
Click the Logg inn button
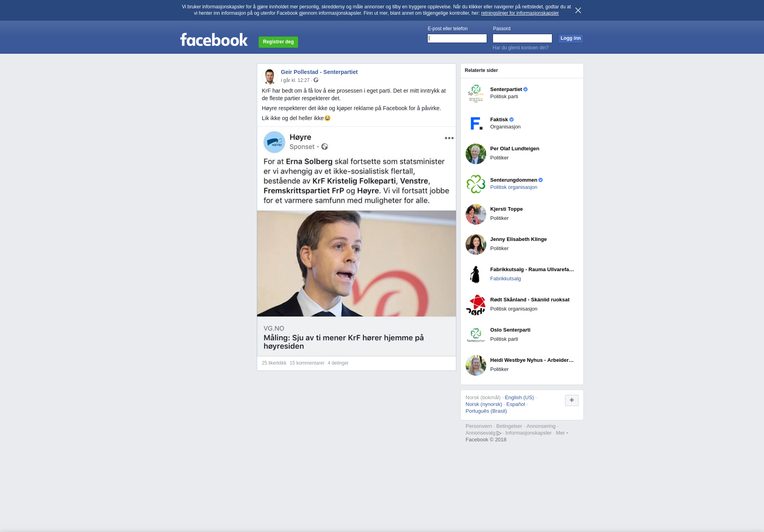pyautogui.click(x=571, y=38)
